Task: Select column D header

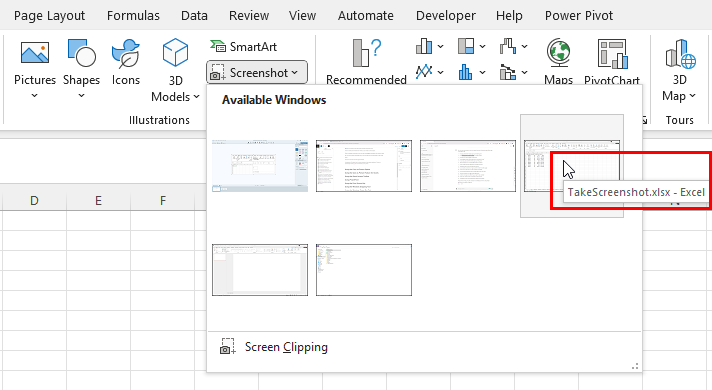Action: click(x=34, y=201)
